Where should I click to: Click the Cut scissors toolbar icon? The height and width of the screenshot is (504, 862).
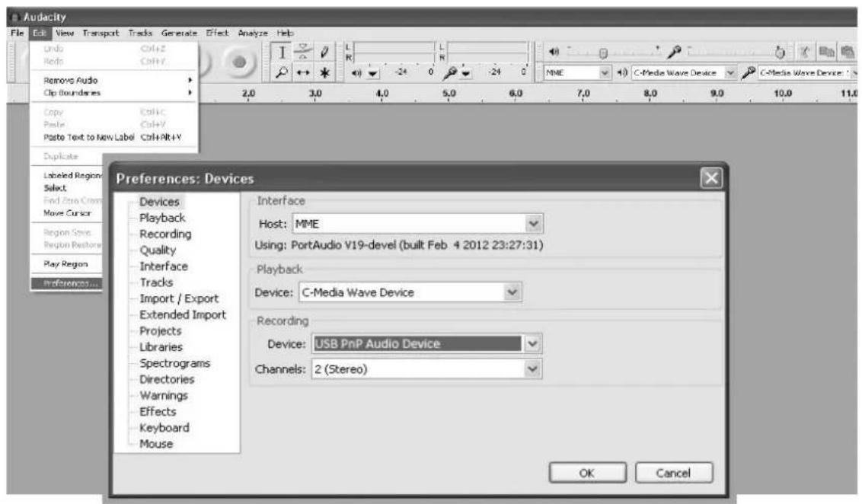click(805, 53)
